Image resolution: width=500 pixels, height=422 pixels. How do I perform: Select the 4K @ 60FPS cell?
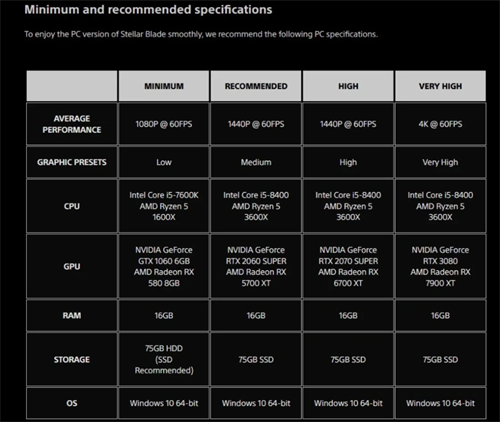440,124
